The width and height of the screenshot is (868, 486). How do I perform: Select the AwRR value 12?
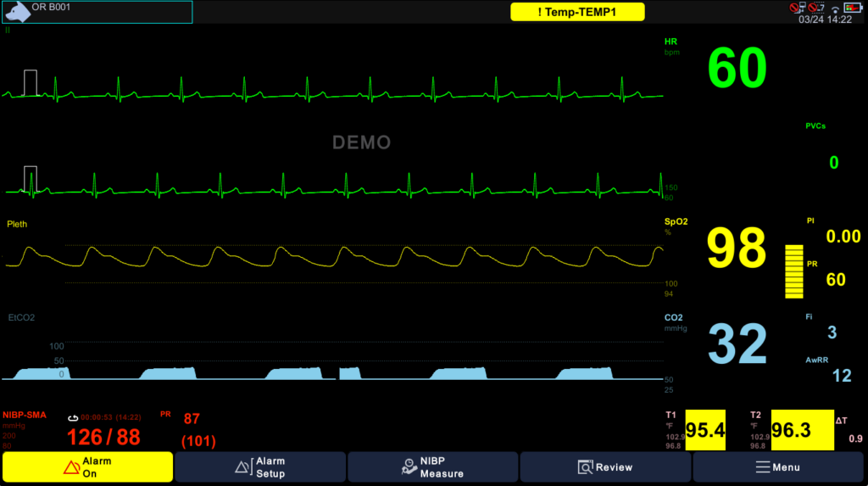coord(842,376)
